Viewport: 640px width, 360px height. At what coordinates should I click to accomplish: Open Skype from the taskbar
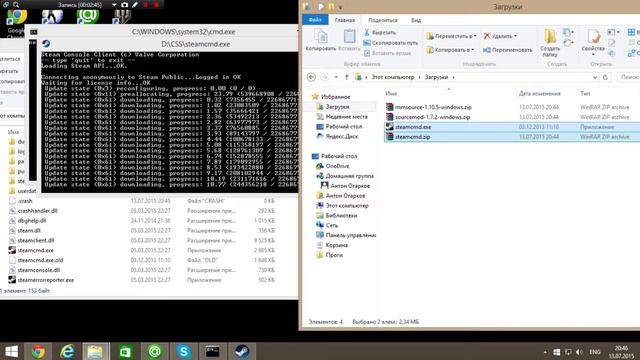tap(184, 351)
